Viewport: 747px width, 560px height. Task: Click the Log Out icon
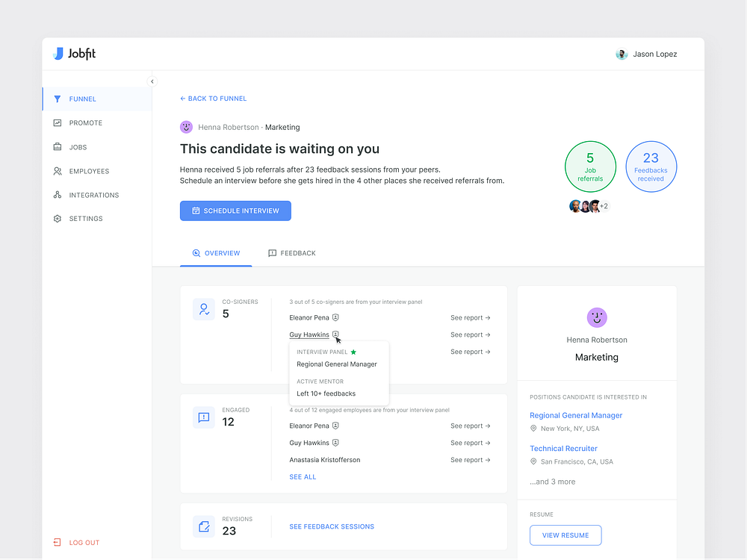tap(57, 542)
